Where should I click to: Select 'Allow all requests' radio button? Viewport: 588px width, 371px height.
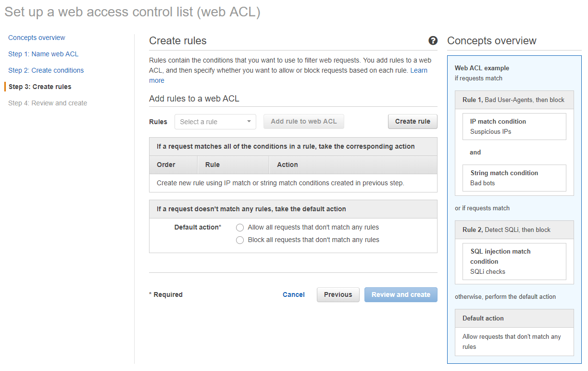240,228
